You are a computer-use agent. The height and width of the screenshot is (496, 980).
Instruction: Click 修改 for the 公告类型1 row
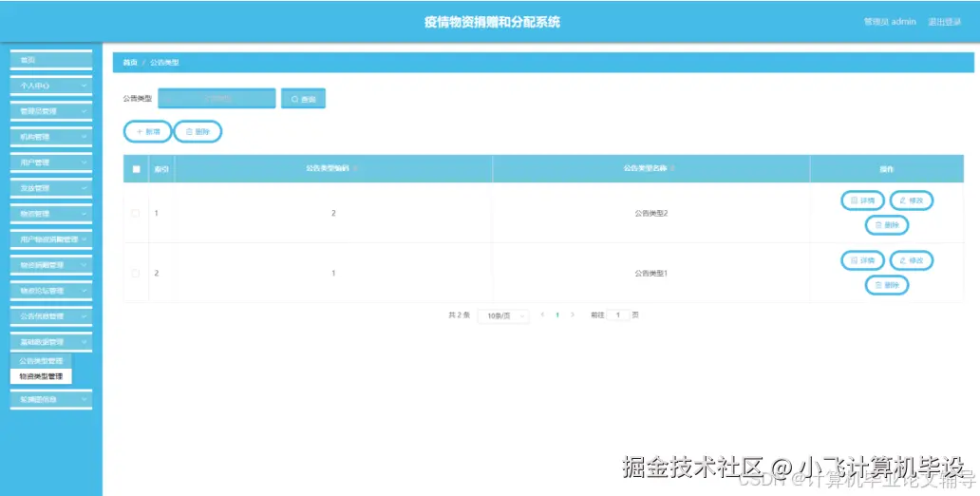[x=912, y=260]
